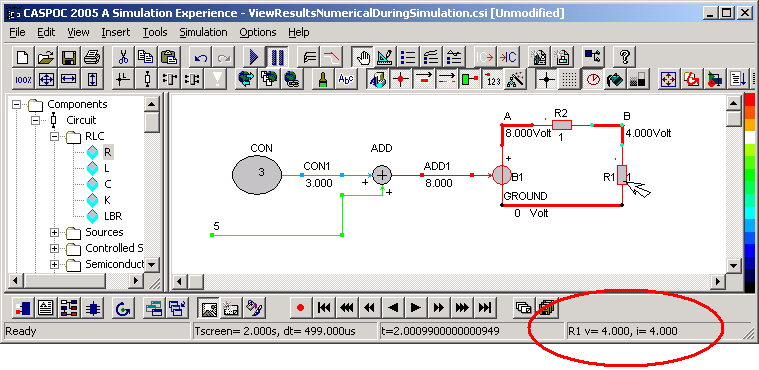Screen dimensions: 759x370
Task: Click the 100% zoom icon
Action: point(23,80)
